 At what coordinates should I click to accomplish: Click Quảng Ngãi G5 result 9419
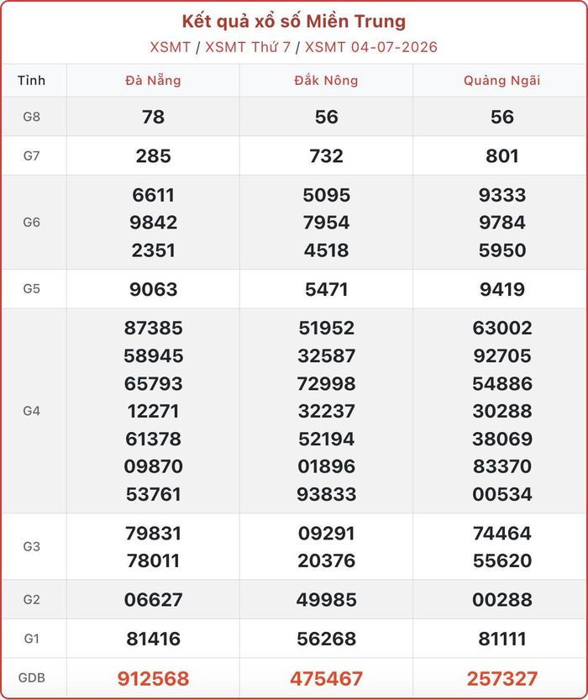click(x=501, y=289)
